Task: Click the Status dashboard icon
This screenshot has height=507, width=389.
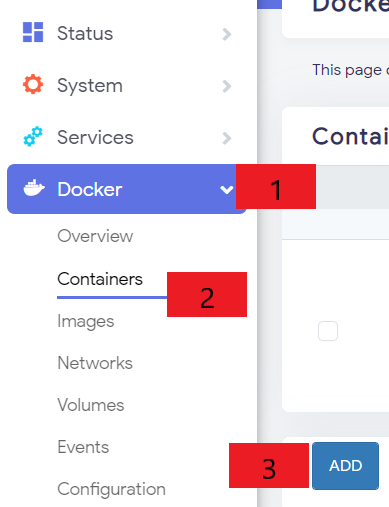Action: coord(33,32)
